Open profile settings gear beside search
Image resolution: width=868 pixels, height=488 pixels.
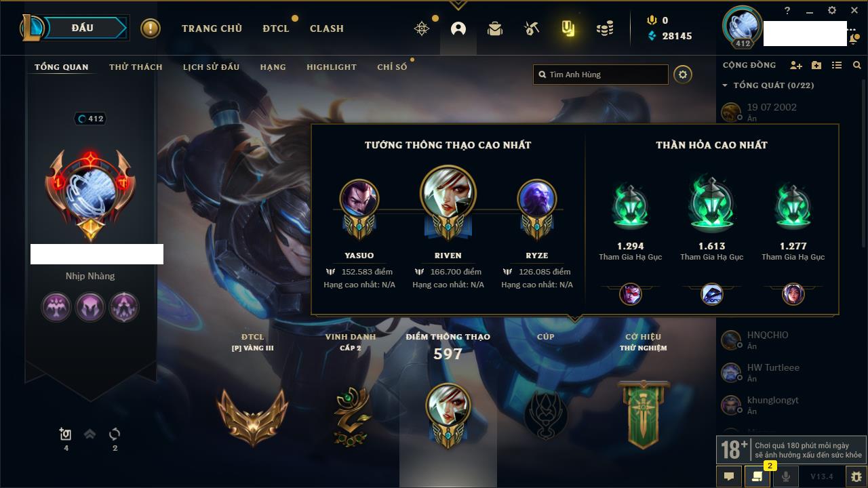(683, 75)
